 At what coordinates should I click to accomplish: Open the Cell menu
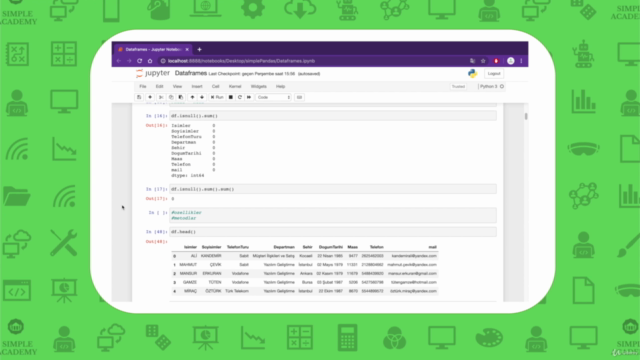click(216, 87)
